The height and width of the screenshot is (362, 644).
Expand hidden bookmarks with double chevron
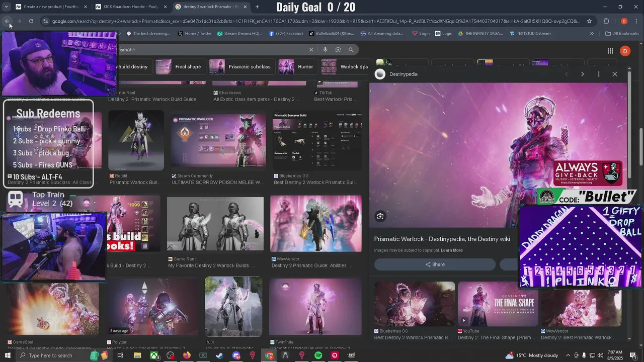click(592, 34)
